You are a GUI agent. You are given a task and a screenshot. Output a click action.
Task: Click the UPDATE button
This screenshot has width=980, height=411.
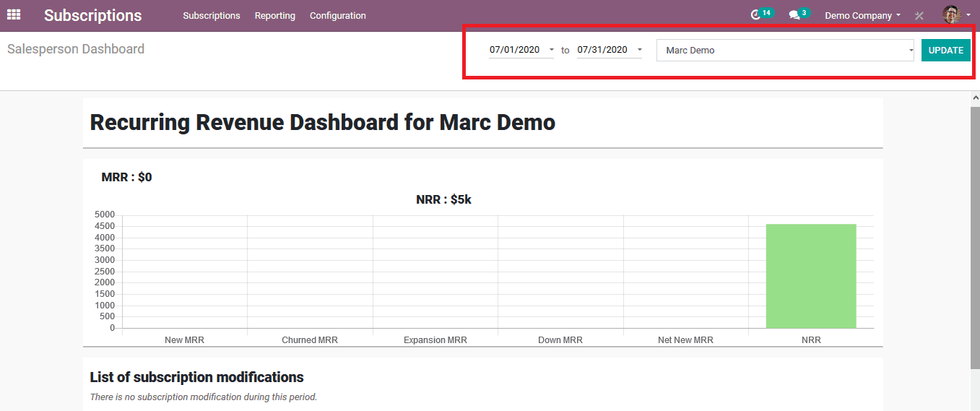click(946, 50)
